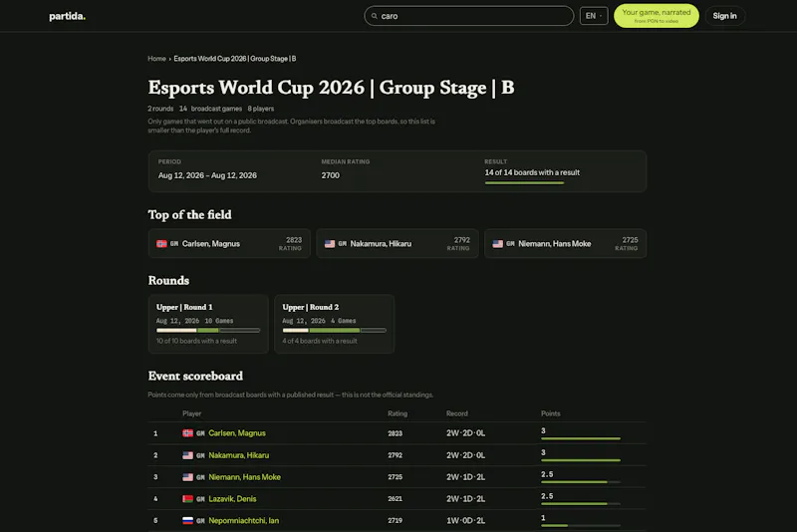
Task: Open Carlsen, Magnus top-of-field card
Action: tap(229, 244)
